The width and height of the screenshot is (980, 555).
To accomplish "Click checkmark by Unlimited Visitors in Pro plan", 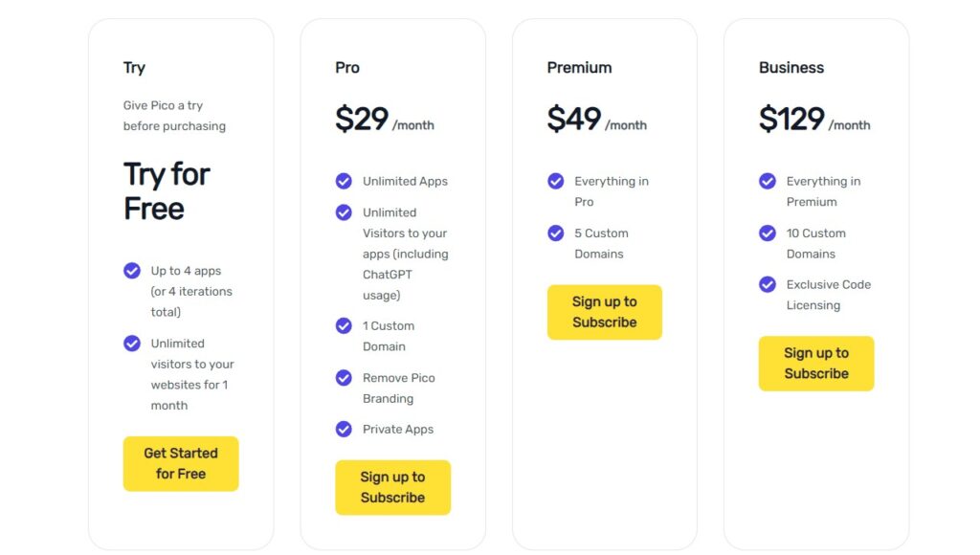I will click(344, 212).
